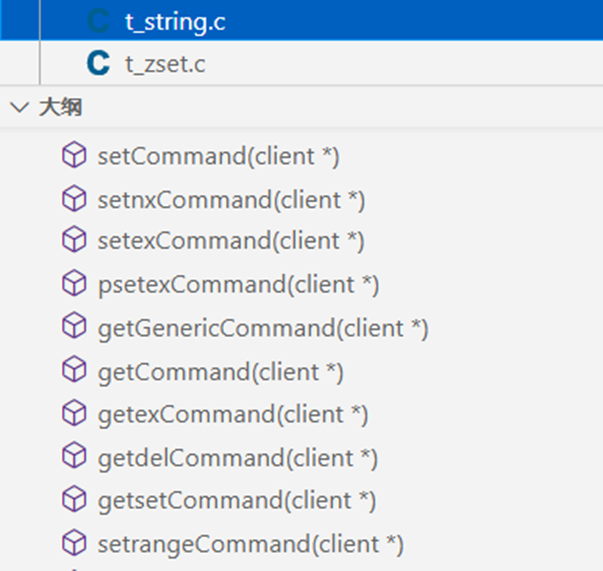
Task: Select getdelCommand(client *) in outline
Action: coord(237,457)
